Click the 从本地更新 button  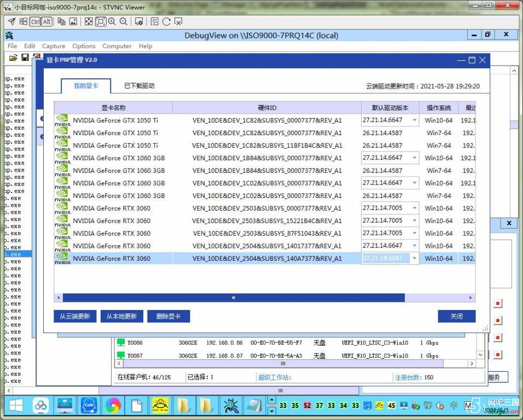[x=122, y=316]
